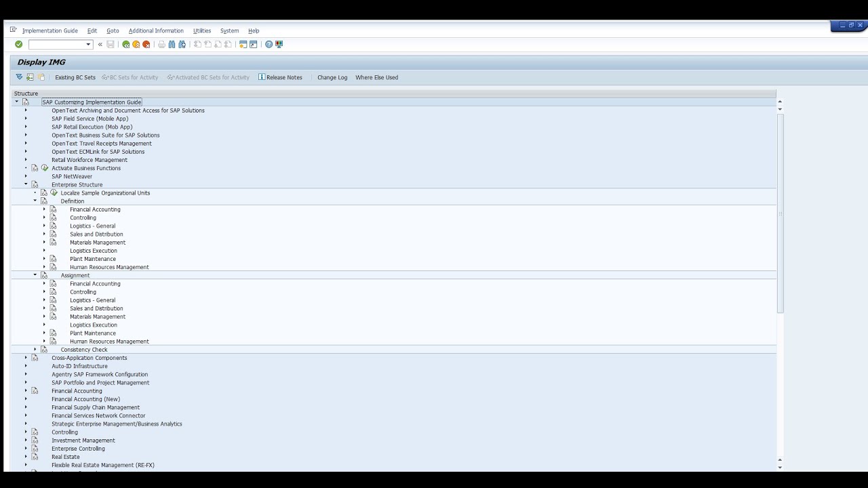
Task: Expand Sales and Distribution under Assignment
Action: coord(44,308)
